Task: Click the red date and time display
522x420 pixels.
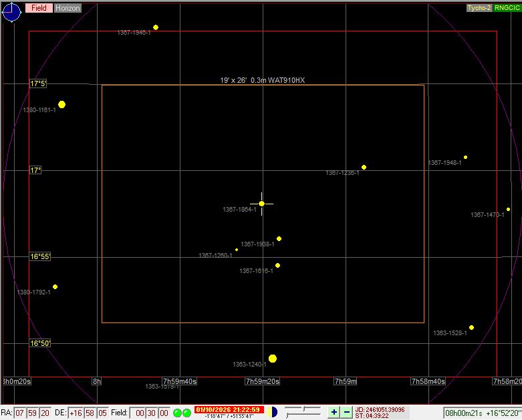Action: 227,409
